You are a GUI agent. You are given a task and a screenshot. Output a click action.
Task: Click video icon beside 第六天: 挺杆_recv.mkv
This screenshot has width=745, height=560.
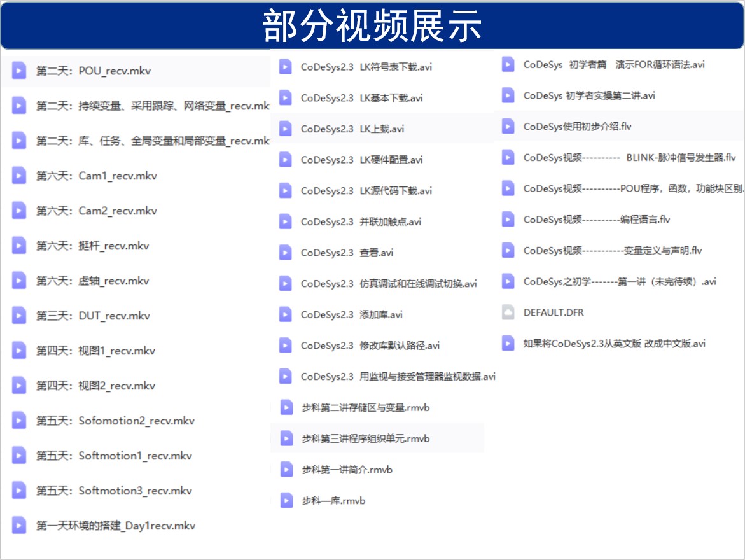click(18, 245)
